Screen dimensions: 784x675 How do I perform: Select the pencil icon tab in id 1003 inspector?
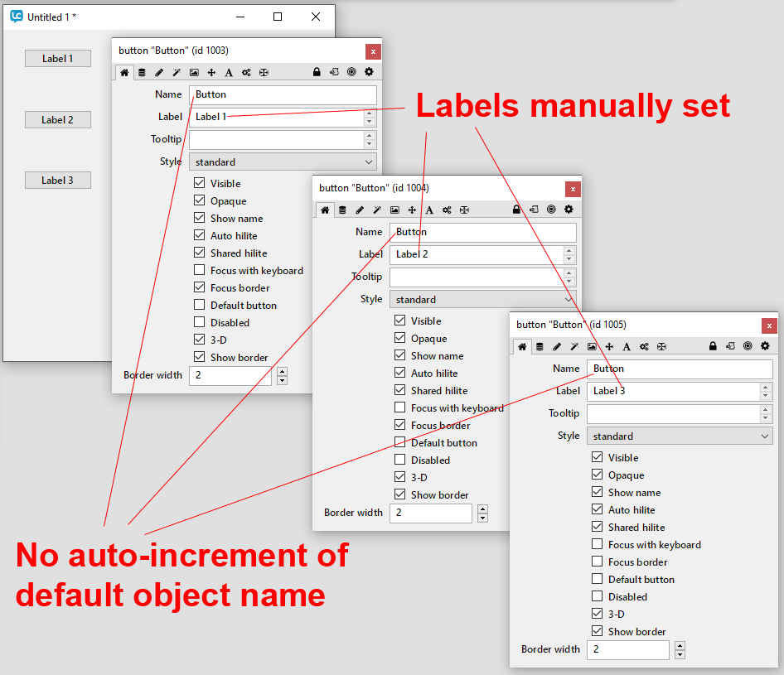pos(159,73)
